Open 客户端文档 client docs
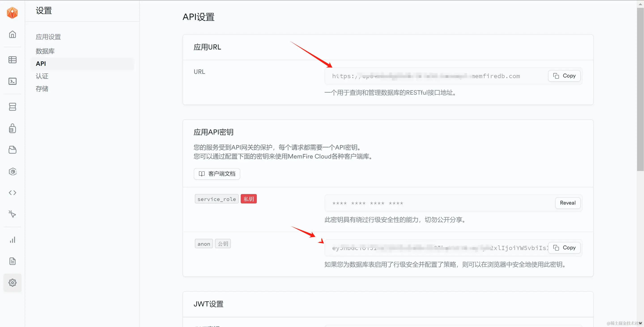Image resolution: width=644 pixels, height=327 pixels. 217,174
